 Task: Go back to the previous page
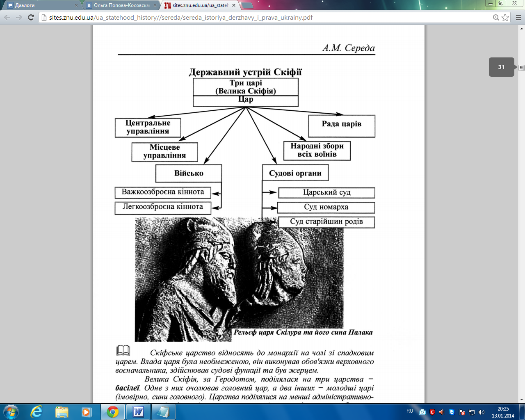7,18
